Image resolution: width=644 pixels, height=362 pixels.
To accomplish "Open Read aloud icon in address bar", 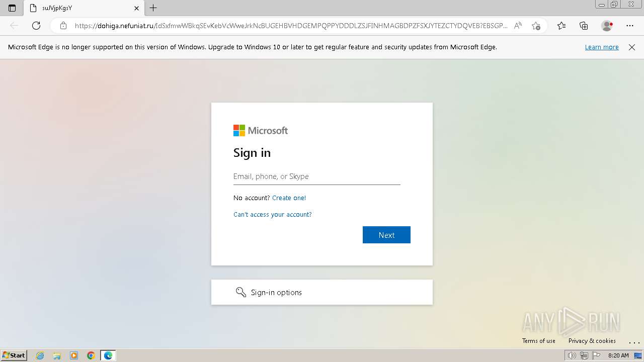I will [x=518, y=26].
